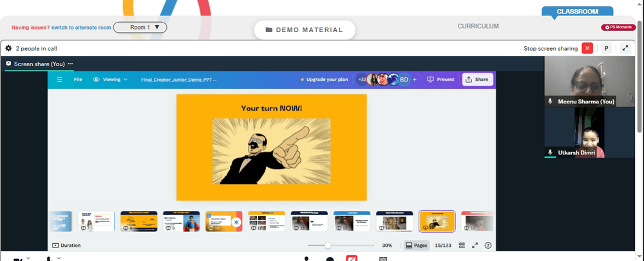This screenshot has width=644, height=261.
Task: Open the help question mark icon
Action: point(488,246)
